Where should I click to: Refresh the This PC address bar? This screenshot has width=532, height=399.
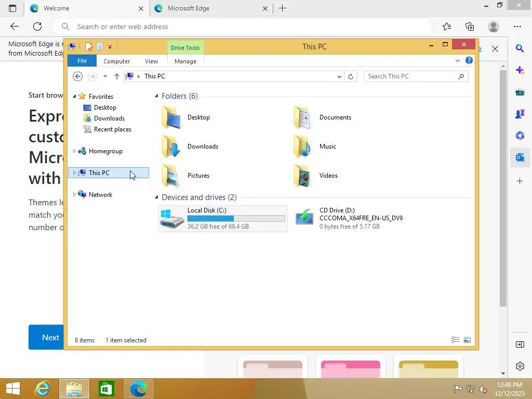(351, 76)
